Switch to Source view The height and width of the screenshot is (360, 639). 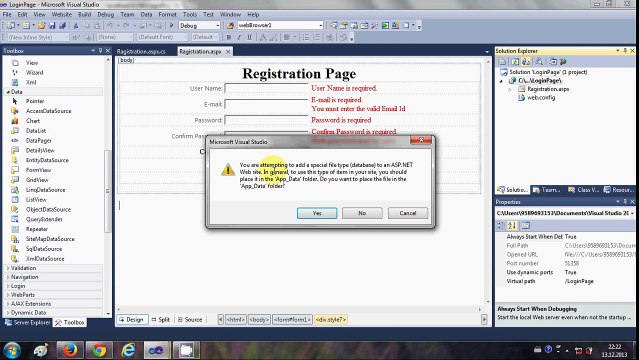pyautogui.click(x=190, y=320)
